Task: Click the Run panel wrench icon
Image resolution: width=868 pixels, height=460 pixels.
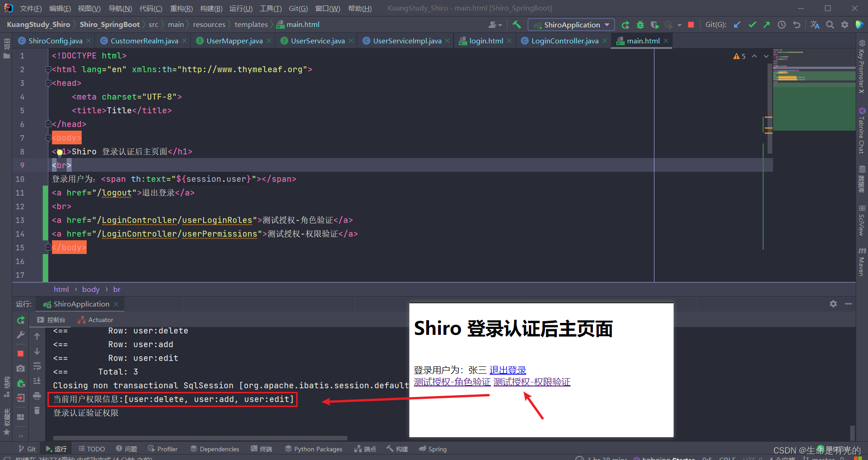Action: [21, 335]
